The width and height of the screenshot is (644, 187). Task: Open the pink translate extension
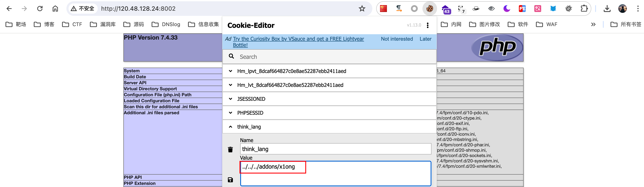pos(538,9)
